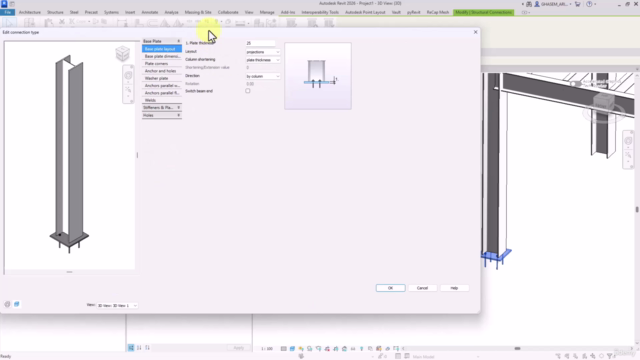This screenshot has width=640, height=360.
Task: Click the Cancel button
Action: click(x=422, y=288)
